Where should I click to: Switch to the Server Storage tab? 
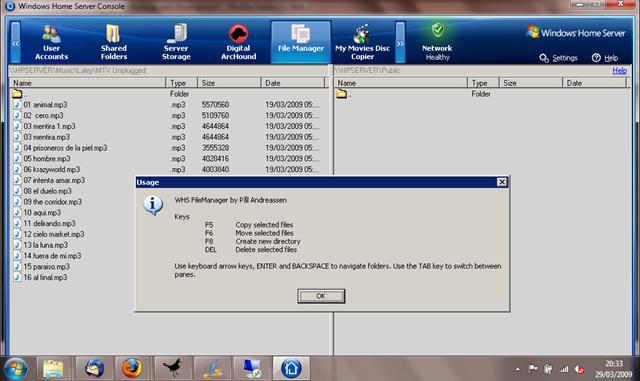tap(176, 42)
